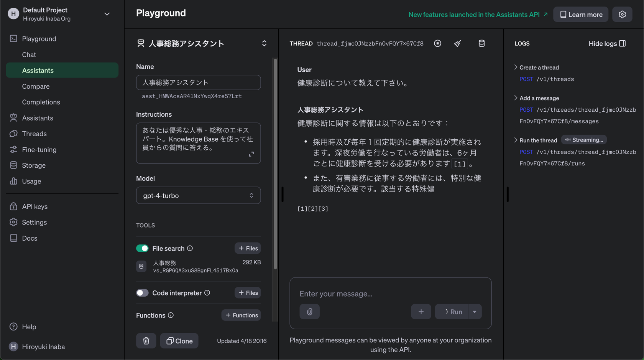
Task: Toggle File search off
Action: (142, 248)
